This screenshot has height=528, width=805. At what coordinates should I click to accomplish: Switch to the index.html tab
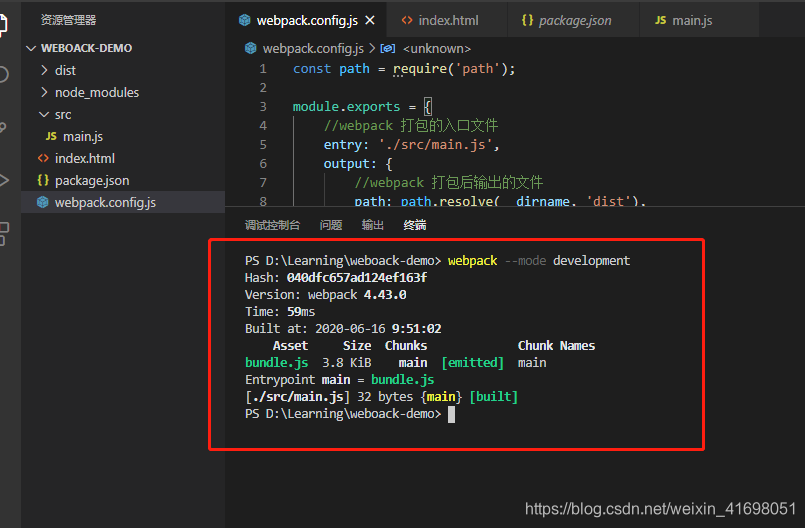point(448,21)
